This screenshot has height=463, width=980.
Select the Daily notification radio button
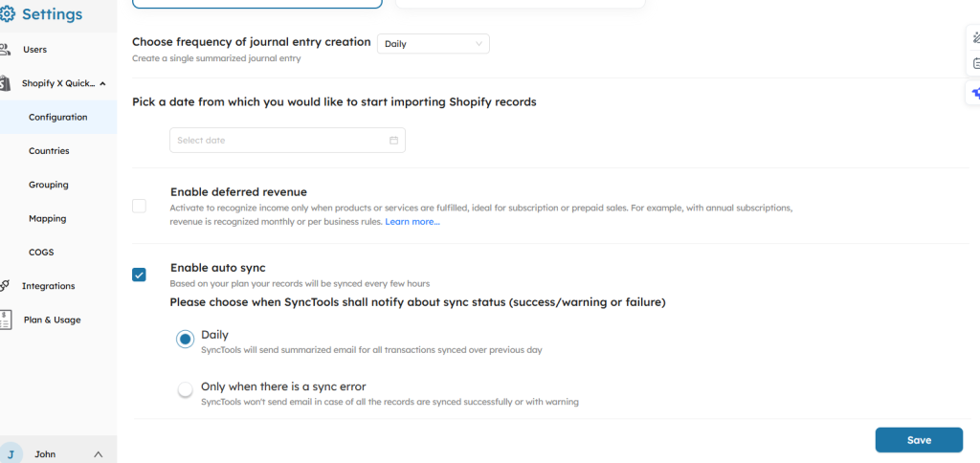click(185, 340)
